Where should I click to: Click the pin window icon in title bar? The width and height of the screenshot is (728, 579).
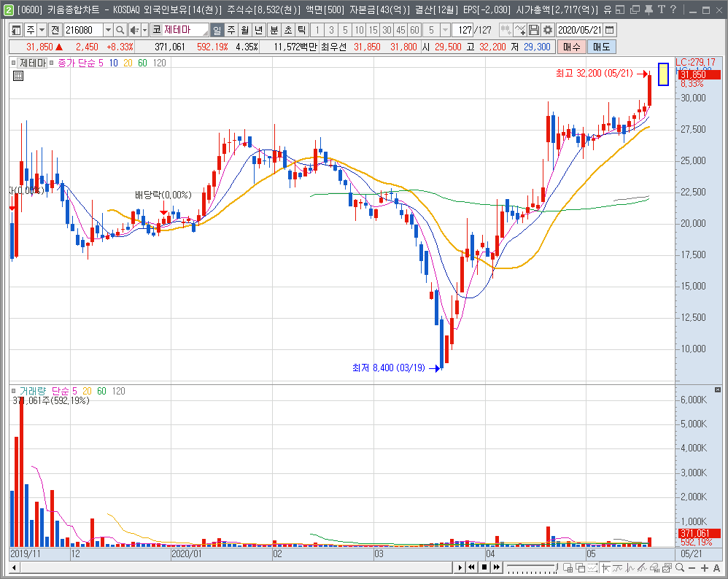point(648,9)
